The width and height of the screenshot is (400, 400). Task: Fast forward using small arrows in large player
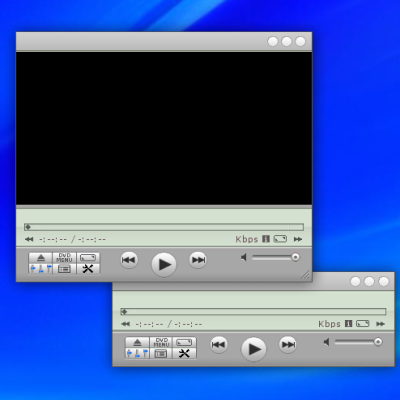pyautogui.click(x=298, y=239)
